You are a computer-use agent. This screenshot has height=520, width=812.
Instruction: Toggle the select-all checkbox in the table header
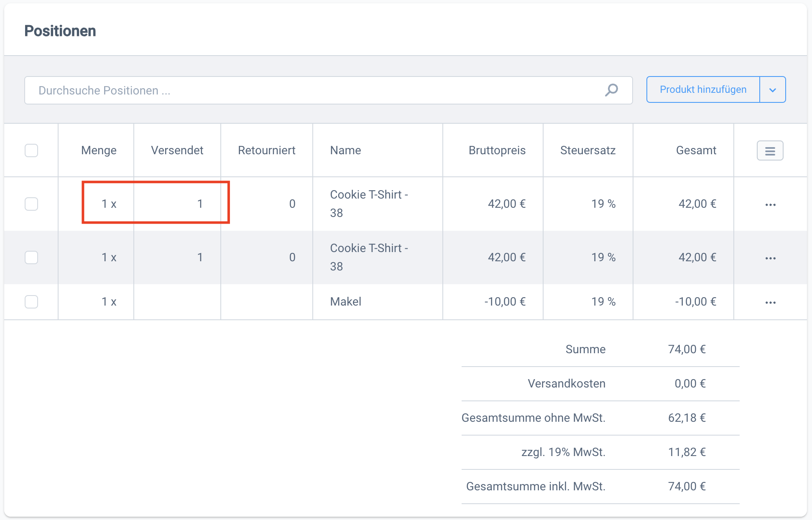tap(31, 150)
